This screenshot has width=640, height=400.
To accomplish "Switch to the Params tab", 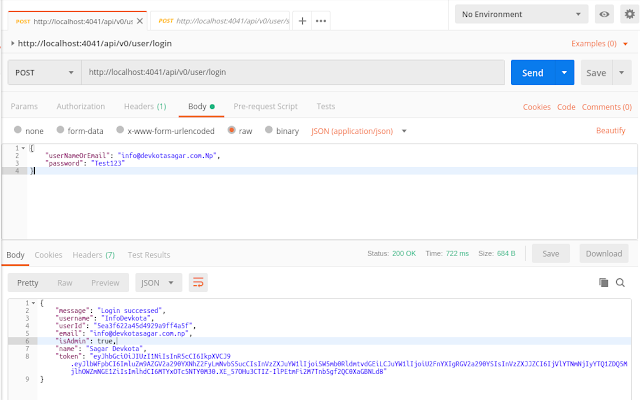I will pyautogui.click(x=24, y=106).
